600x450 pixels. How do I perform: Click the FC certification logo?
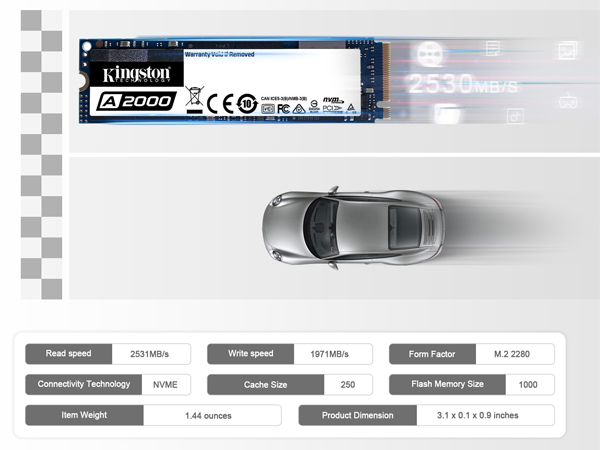coord(283,109)
